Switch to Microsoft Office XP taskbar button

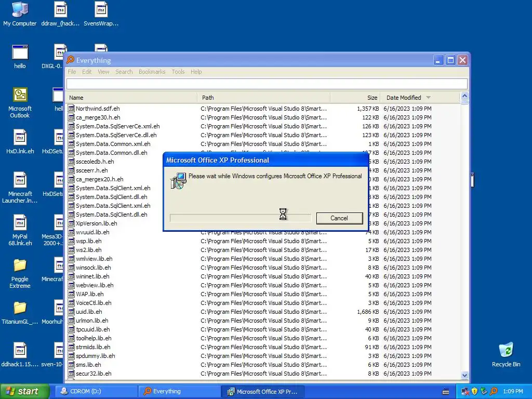click(263, 391)
